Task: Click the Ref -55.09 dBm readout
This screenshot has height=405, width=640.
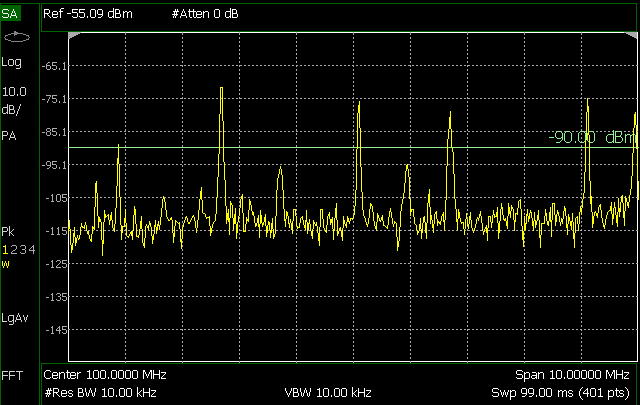Action: tap(88, 14)
